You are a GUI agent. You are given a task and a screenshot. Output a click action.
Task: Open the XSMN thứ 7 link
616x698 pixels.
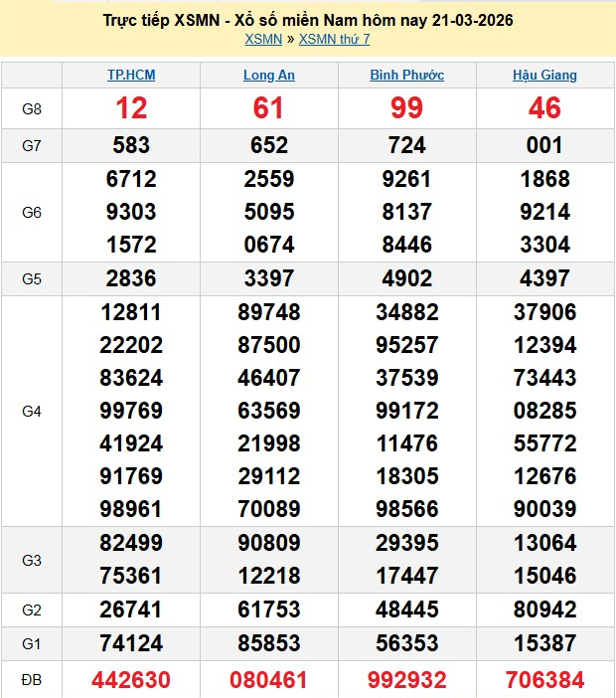pyautogui.click(x=334, y=40)
